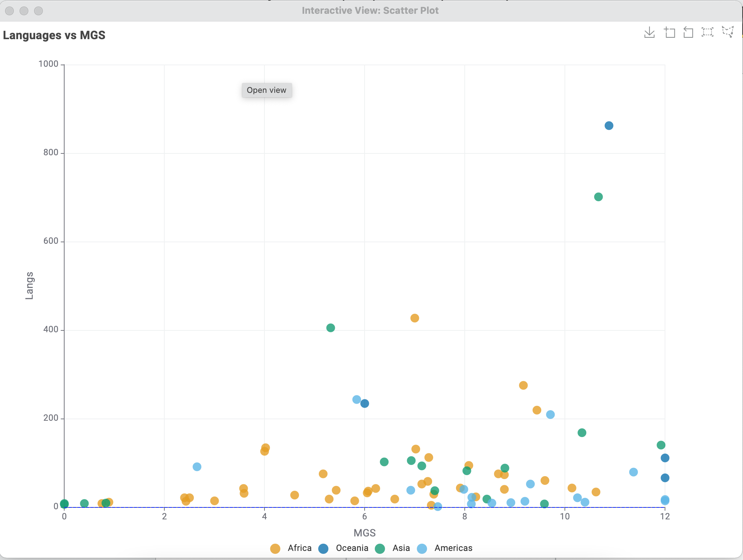The height and width of the screenshot is (560, 743).
Task: Toggle the Africa legend entry
Action: click(291, 548)
